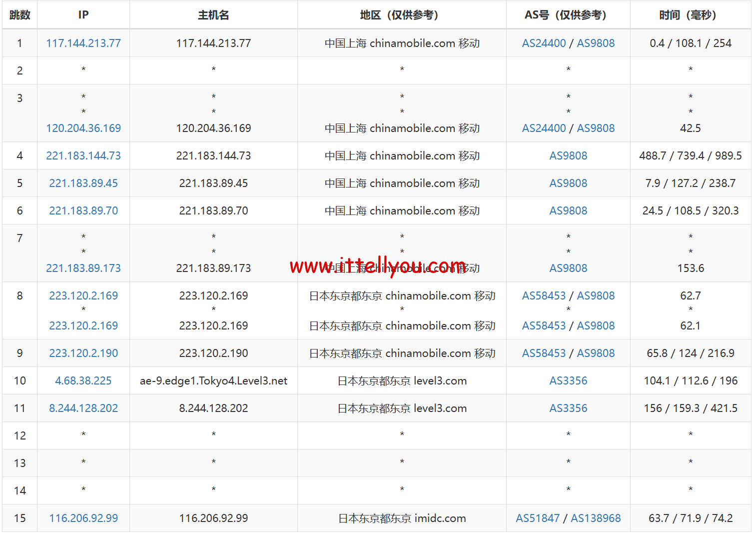Screen dimensions: 756x534
Task: Click the 120.204.36.169 IP link
Action: [x=83, y=128]
